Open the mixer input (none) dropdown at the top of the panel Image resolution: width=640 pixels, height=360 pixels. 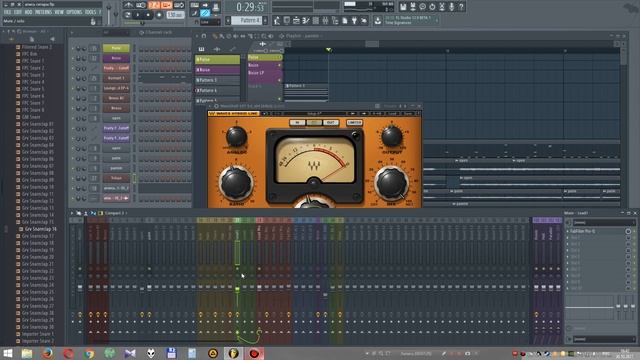604,222
